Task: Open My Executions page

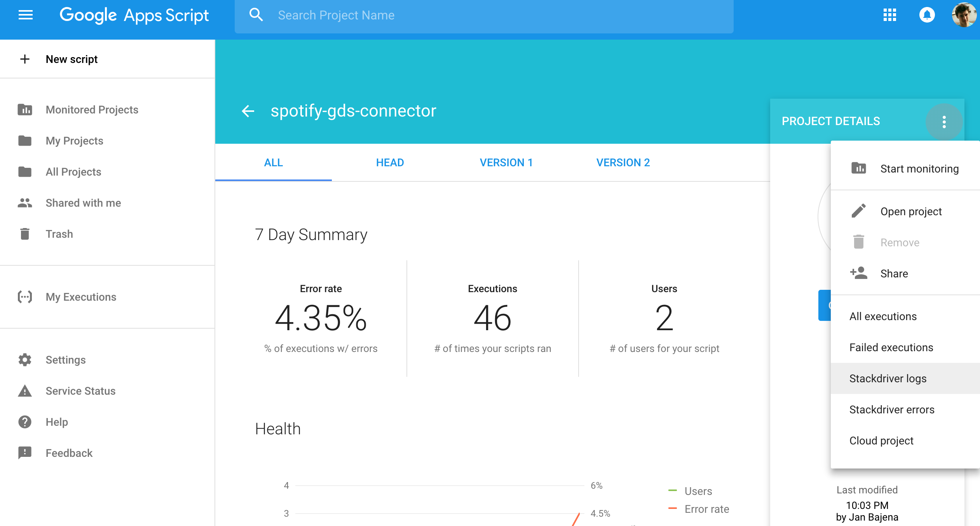Action: [x=107, y=297]
